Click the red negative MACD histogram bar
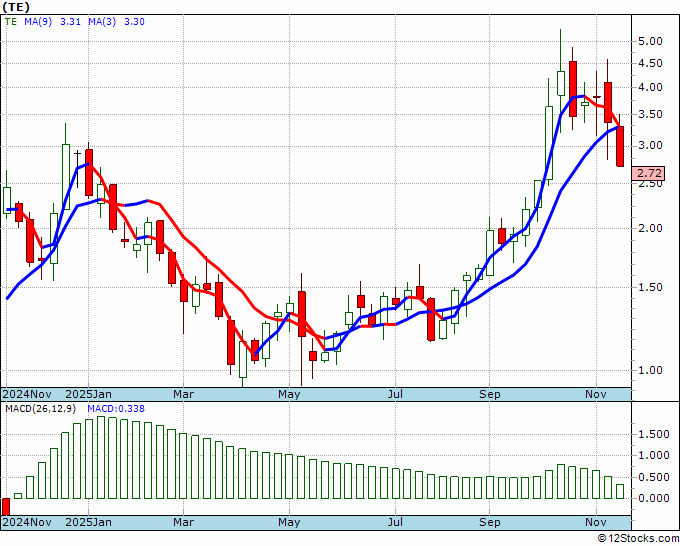The height and width of the screenshot is (546, 680). coord(6,507)
